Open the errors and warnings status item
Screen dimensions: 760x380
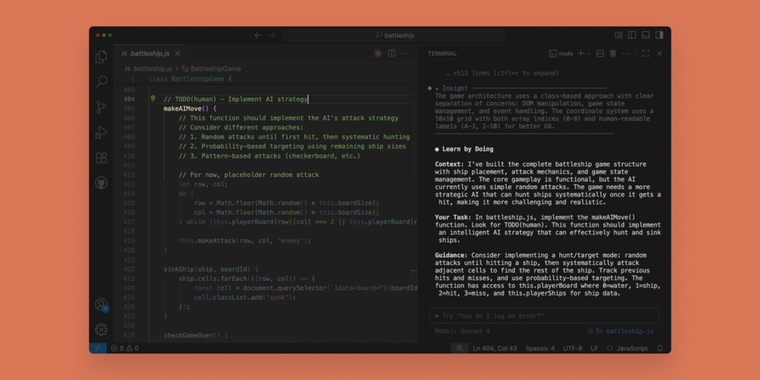pos(125,348)
